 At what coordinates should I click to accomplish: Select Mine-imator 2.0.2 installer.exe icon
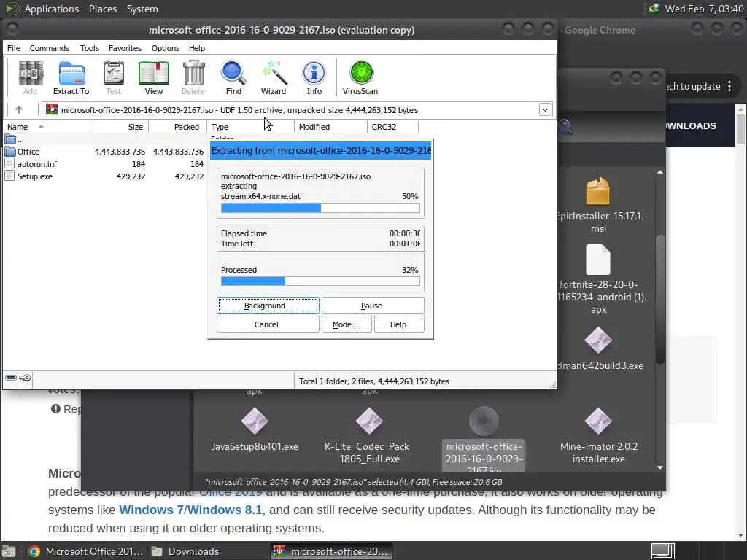[x=598, y=421]
